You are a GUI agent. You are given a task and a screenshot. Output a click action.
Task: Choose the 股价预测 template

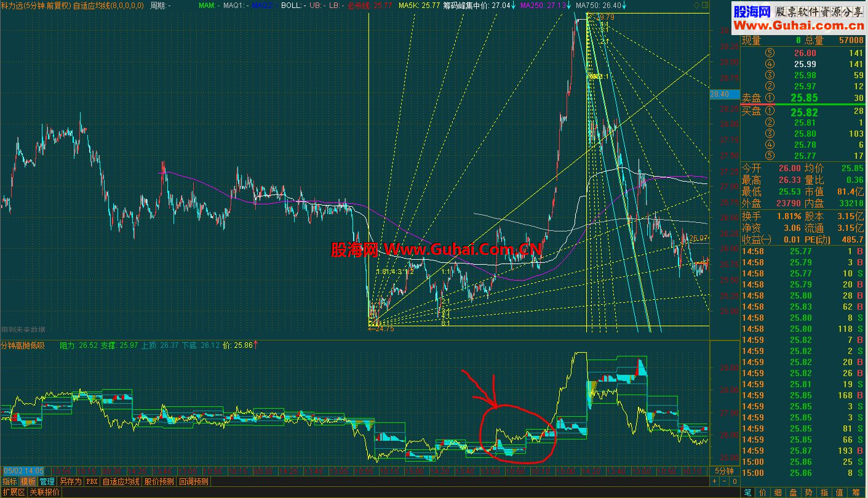(159, 481)
